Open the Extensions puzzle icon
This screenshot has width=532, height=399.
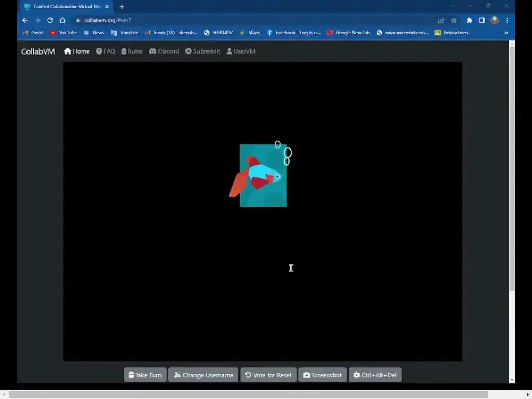[x=469, y=20]
